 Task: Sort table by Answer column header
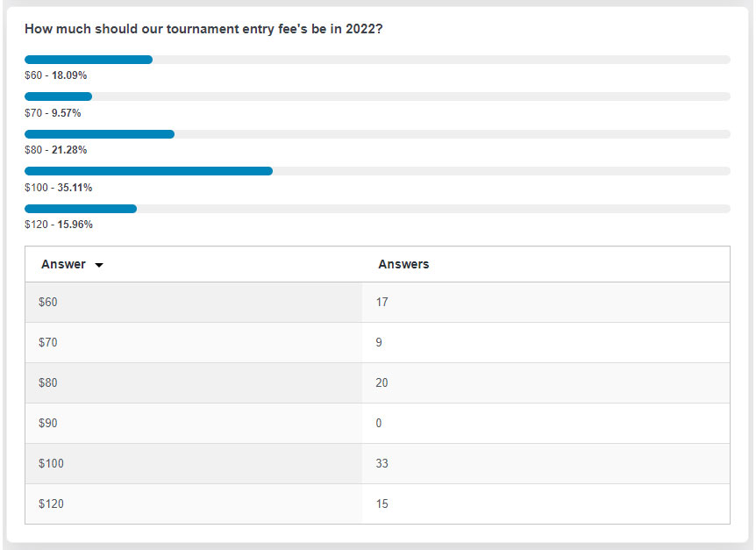coord(63,264)
